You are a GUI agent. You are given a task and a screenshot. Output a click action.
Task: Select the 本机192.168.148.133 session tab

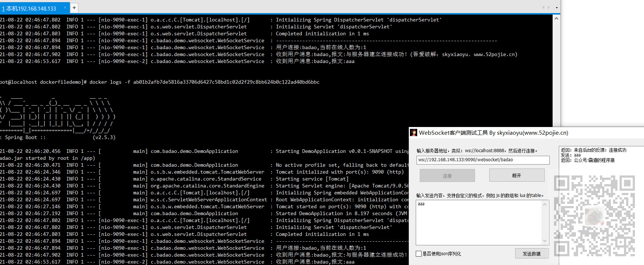32,8
